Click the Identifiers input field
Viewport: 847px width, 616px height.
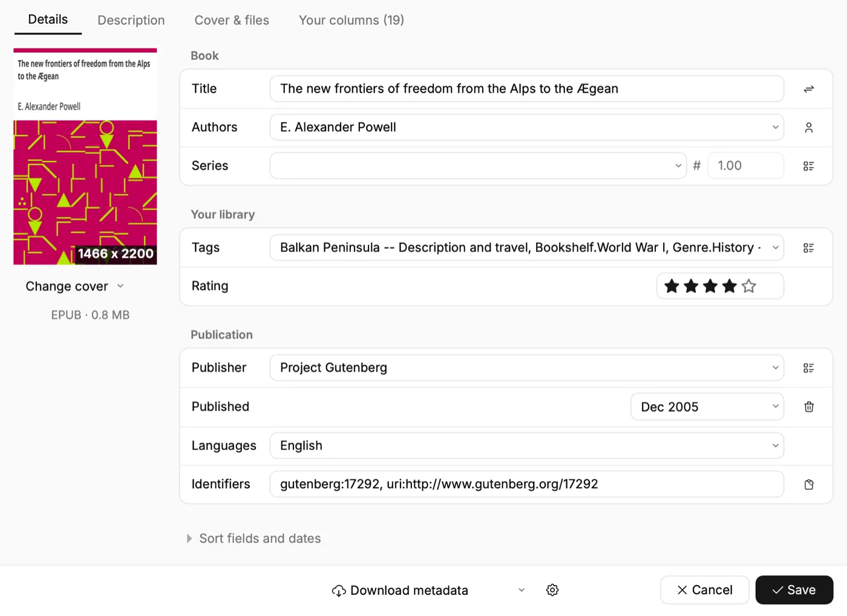pos(527,484)
